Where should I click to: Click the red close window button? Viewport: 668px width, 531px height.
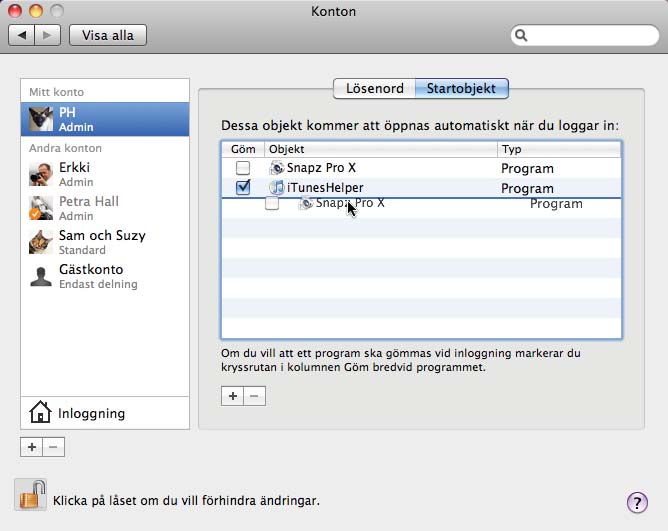15,11
